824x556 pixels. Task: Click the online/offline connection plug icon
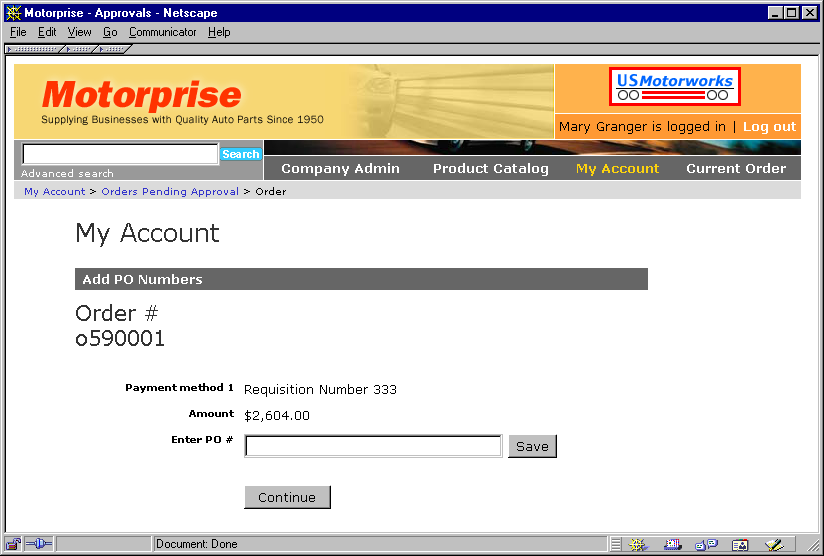pyautogui.click(x=39, y=544)
